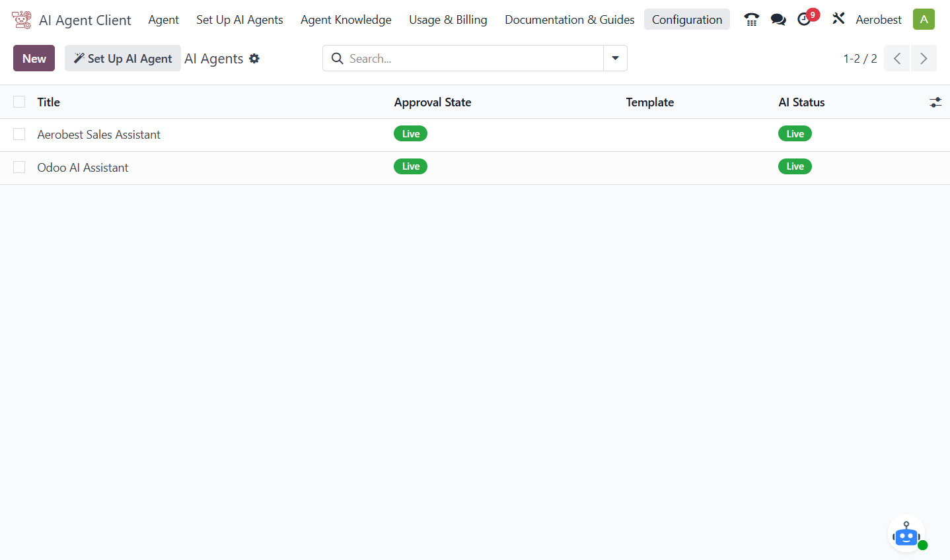The height and width of the screenshot is (560, 950).
Task: Click Odoo AI Assistant's Approval State Live badge
Action: (x=411, y=166)
